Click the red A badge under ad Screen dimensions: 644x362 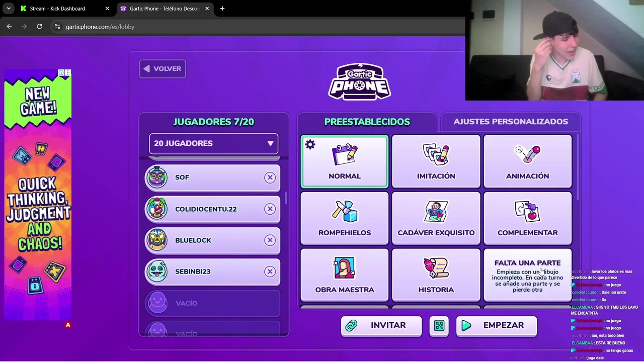[x=68, y=325]
